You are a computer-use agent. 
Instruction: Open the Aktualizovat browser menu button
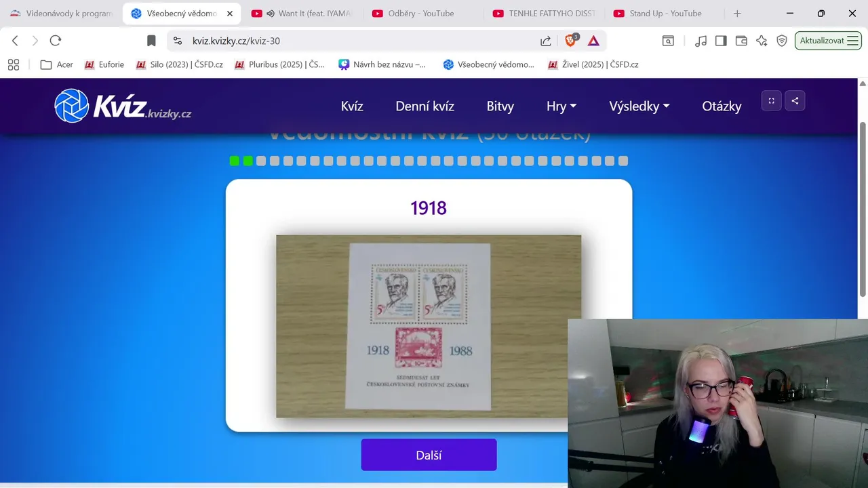tap(828, 41)
